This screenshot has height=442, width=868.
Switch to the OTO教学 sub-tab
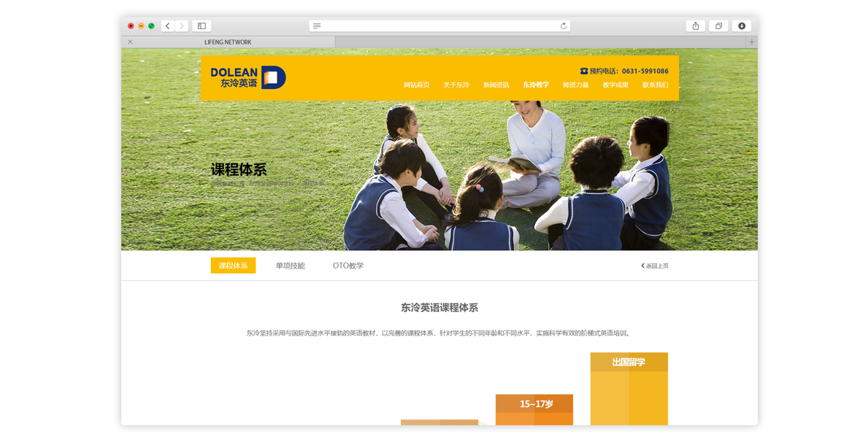click(x=348, y=265)
